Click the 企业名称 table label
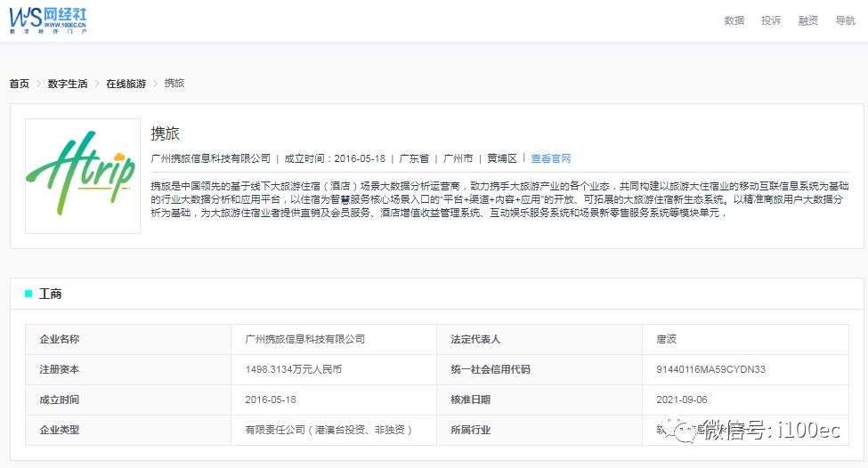The width and height of the screenshot is (868, 468). click(60, 339)
